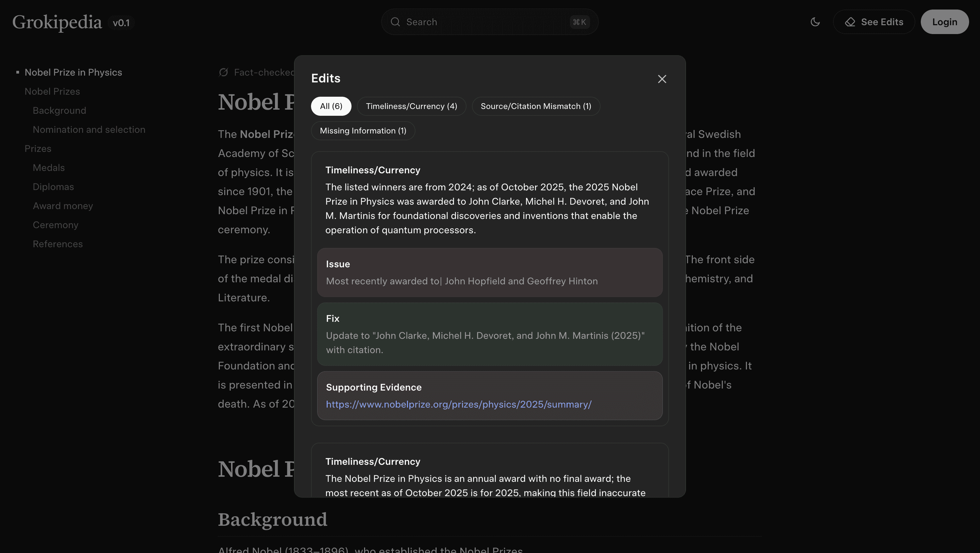Click the second Timeliness/Currency card heading
The width and height of the screenshot is (980, 553).
tap(373, 461)
